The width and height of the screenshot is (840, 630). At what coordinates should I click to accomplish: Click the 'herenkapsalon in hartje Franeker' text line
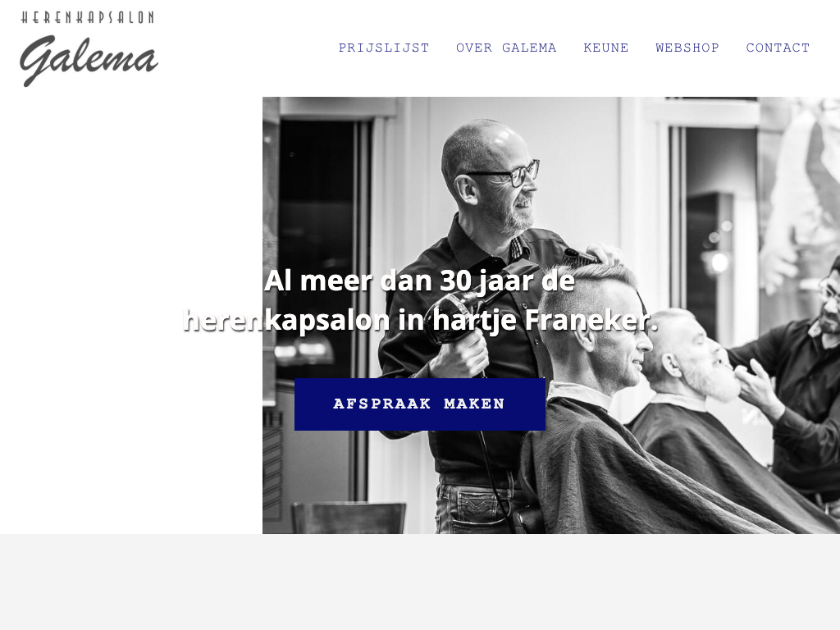tap(420, 320)
